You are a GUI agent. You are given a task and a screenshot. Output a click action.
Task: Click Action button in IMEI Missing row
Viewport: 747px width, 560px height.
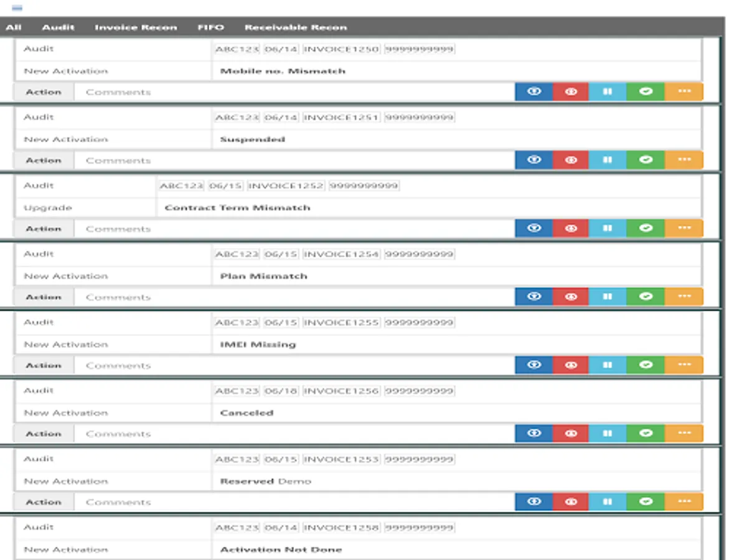tap(44, 366)
